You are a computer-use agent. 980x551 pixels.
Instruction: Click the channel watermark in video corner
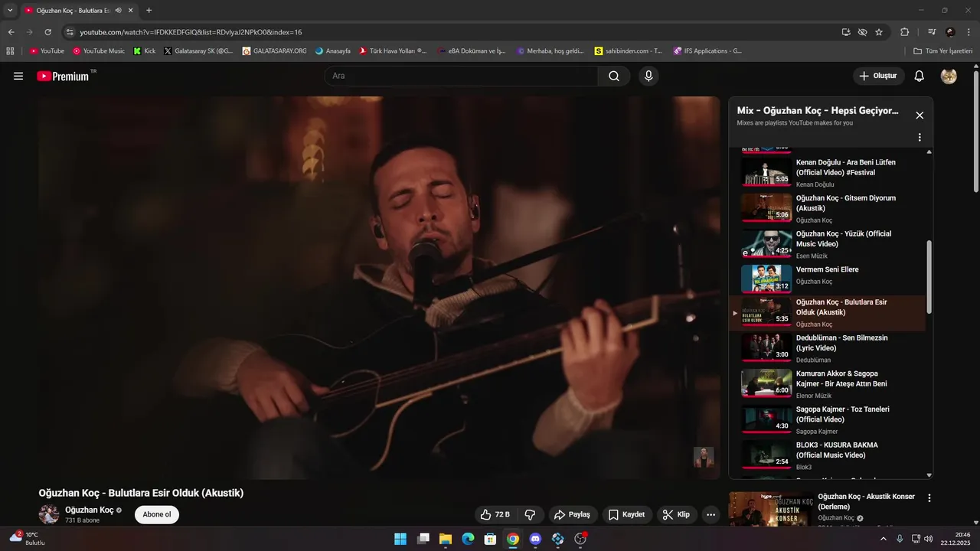704,457
